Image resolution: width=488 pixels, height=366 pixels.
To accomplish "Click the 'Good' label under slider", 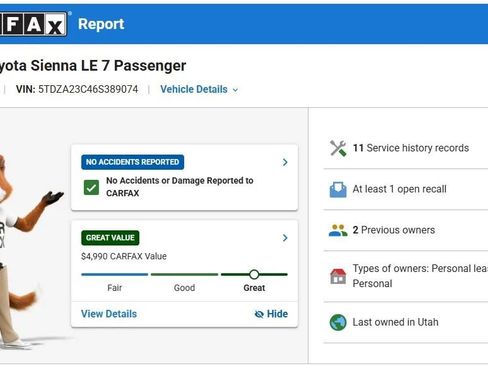I will [184, 288].
